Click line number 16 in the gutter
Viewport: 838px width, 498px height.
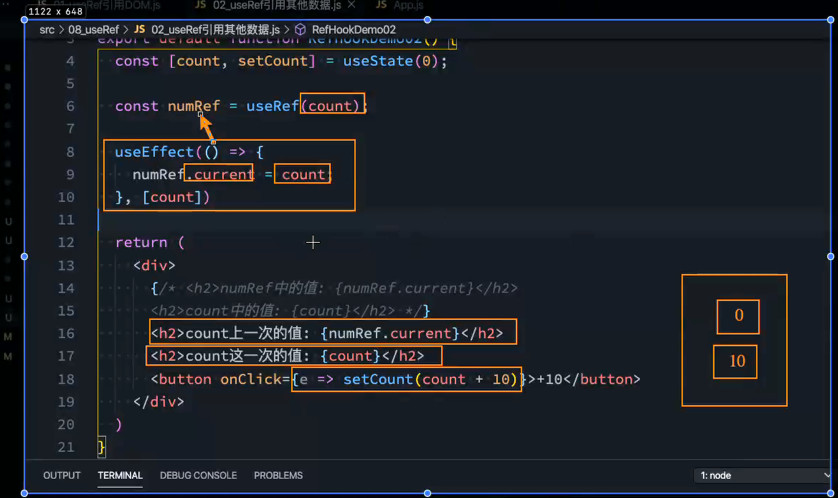(66, 333)
